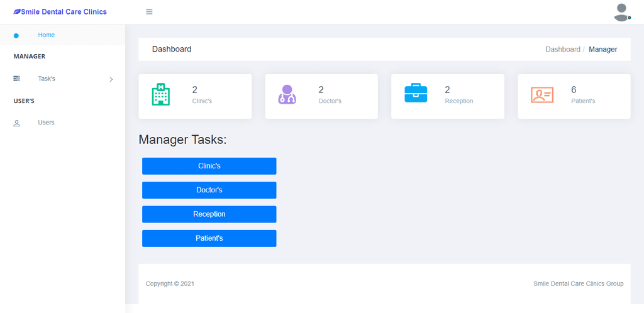Click the orange patient ID card icon

coord(542,95)
